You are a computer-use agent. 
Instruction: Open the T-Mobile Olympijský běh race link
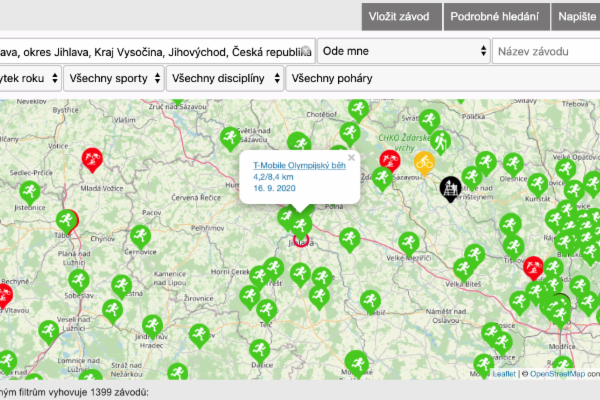coord(299,164)
